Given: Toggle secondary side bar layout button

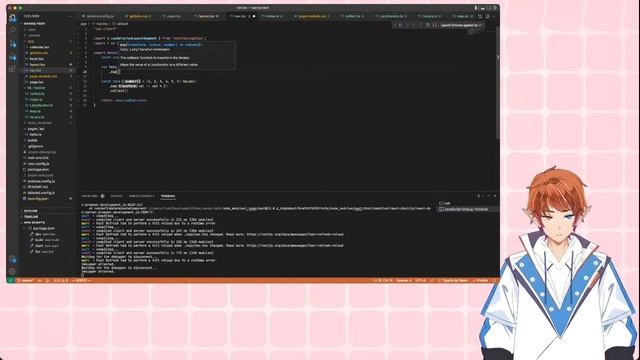Looking at the screenshot, I should (489, 8).
